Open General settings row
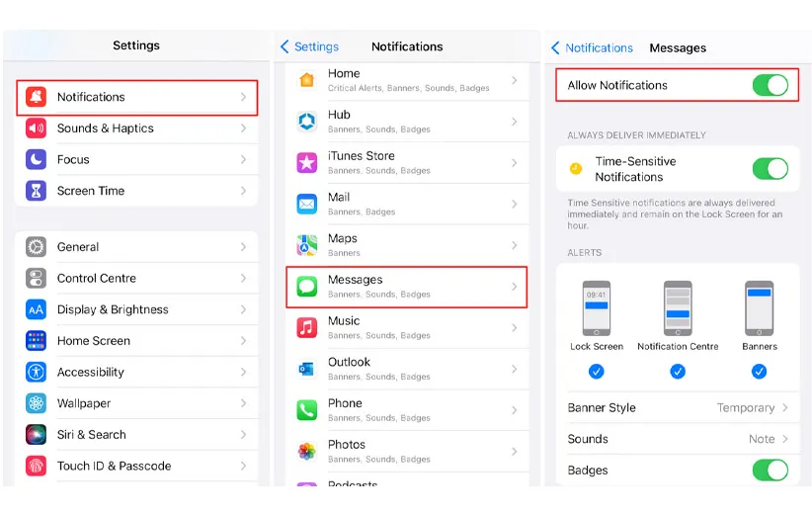This screenshot has width=812, height=516. coord(136,247)
